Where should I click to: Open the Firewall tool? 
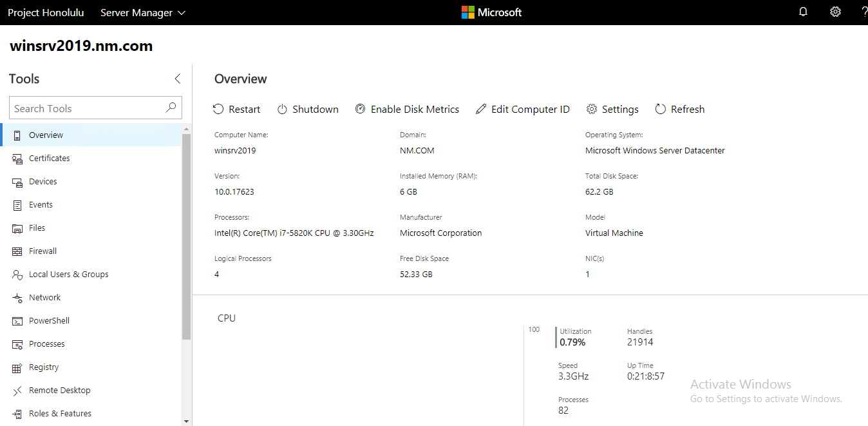point(43,251)
